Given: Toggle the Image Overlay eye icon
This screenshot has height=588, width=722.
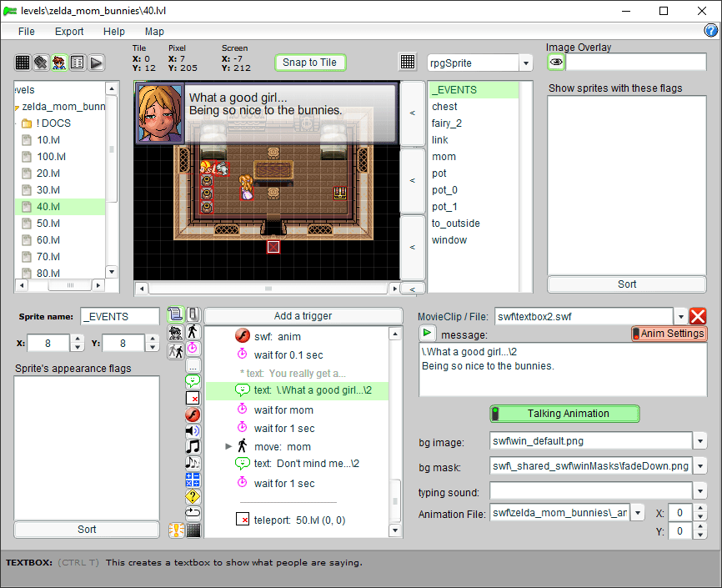Looking at the screenshot, I should [x=555, y=62].
